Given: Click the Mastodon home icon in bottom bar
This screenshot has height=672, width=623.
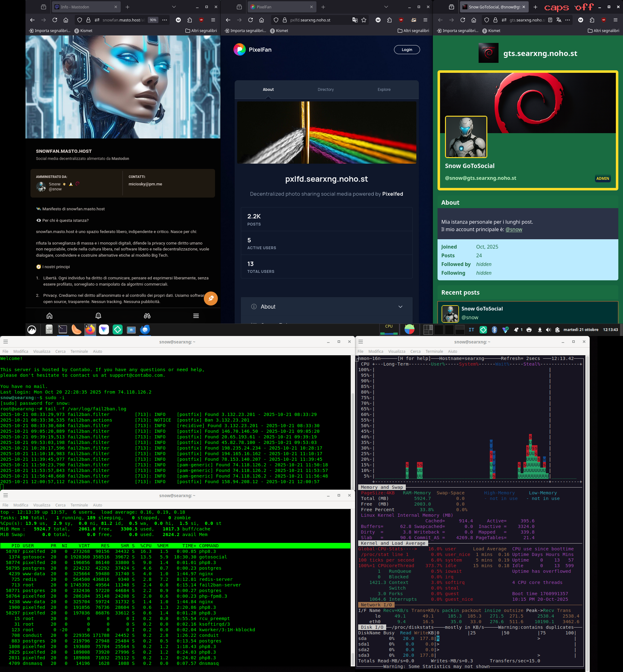Looking at the screenshot, I should [49, 316].
